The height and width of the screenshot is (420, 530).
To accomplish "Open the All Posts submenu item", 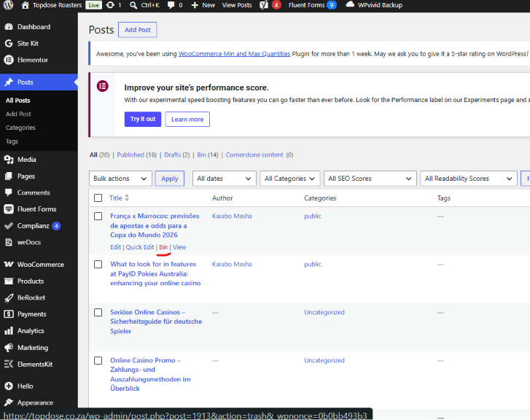I will [18, 101].
